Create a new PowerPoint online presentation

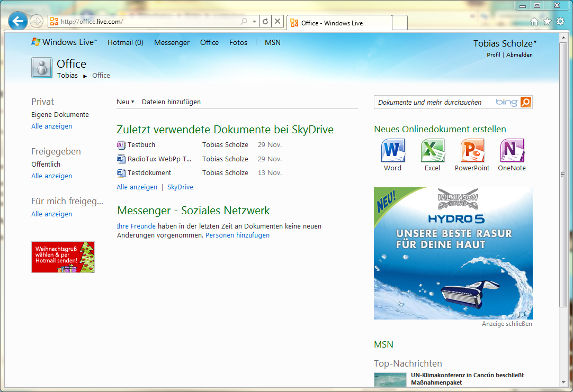472,155
